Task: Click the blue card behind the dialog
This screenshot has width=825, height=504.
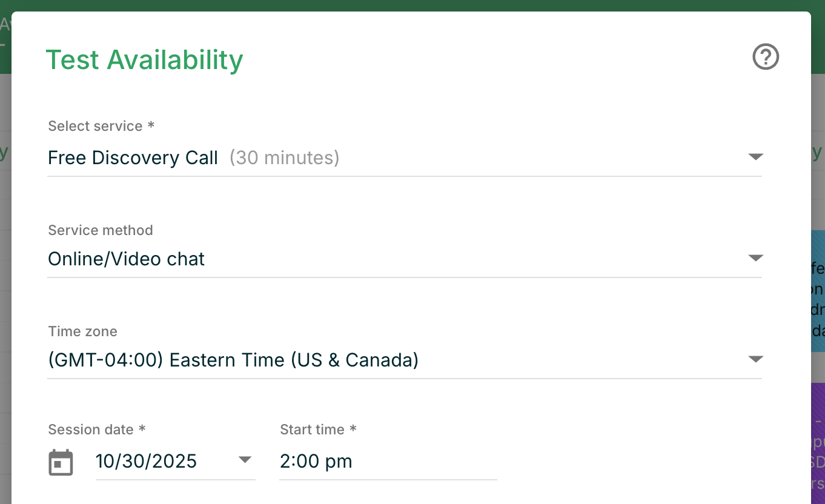Action: click(x=818, y=291)
